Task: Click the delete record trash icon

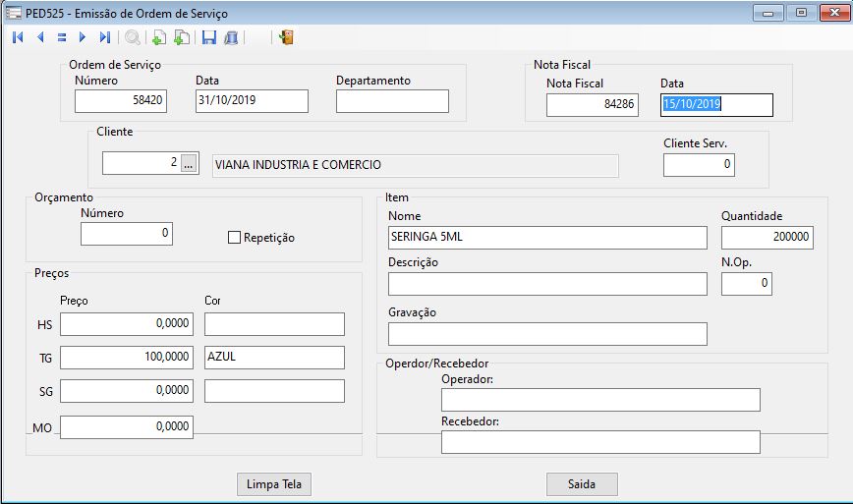Action: click(x=231, y=37)
